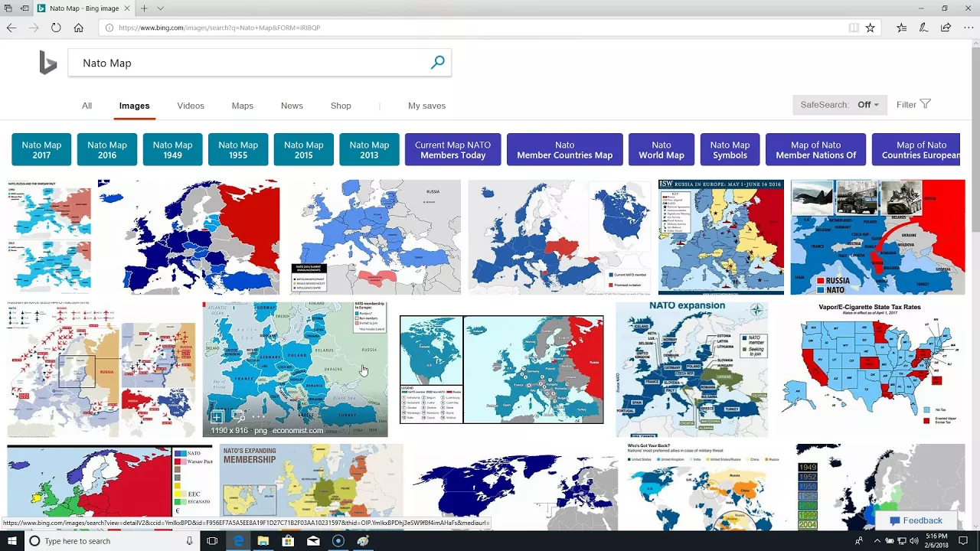
Task: Open Edge from the taskbar
Action: 238,541
